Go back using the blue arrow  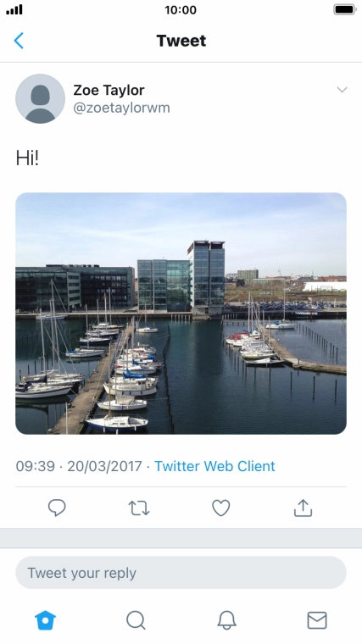[x=19, y=41]
